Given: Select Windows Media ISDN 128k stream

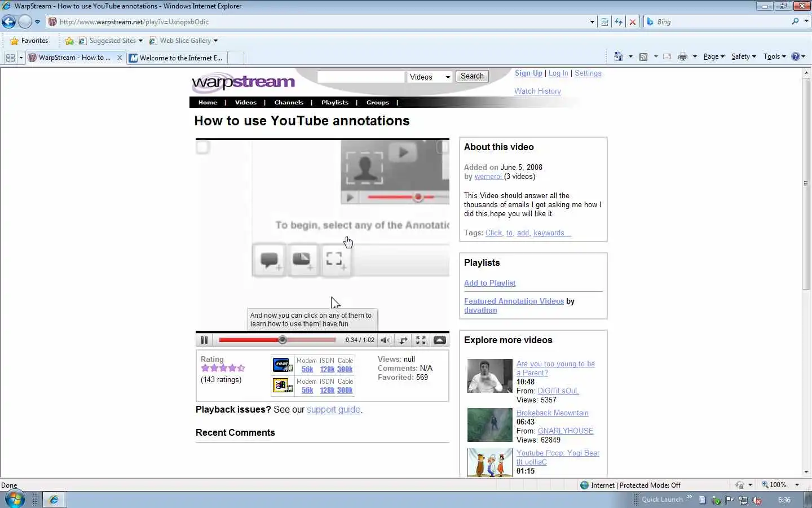Looking at the screenshot, I should coord(327,390).
